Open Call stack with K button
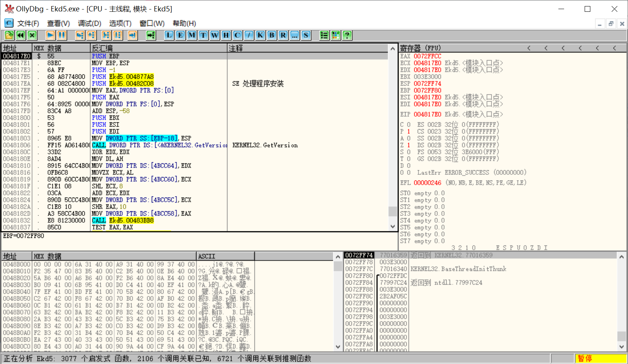The image size is (628, 364). coord(260,35)
